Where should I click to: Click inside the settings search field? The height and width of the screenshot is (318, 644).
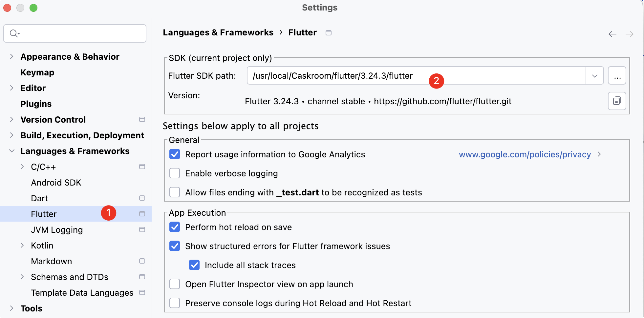click(x=75, y=33)
